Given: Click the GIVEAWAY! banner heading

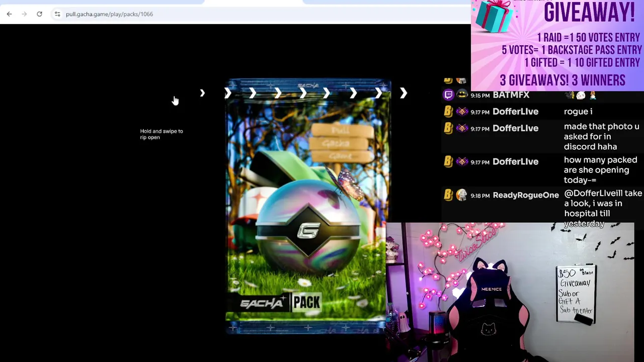Looking at the screenshot, I should coord(589,12).
